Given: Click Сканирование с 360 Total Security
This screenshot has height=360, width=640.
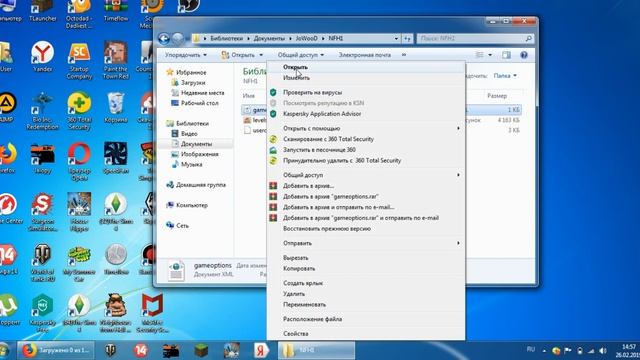Looking at the screenshot, I should coord(328,139).
